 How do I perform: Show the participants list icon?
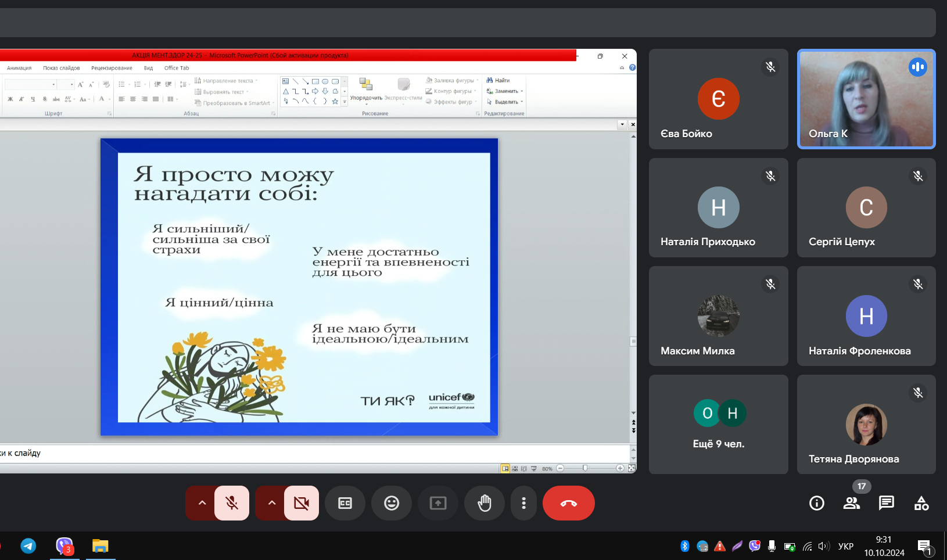[852, 503]
